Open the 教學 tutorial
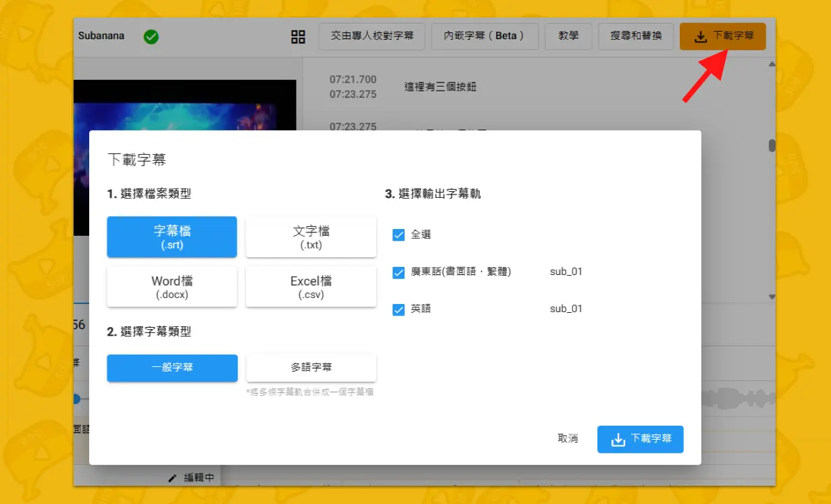 pyautogui.click(x=568, y=36)
